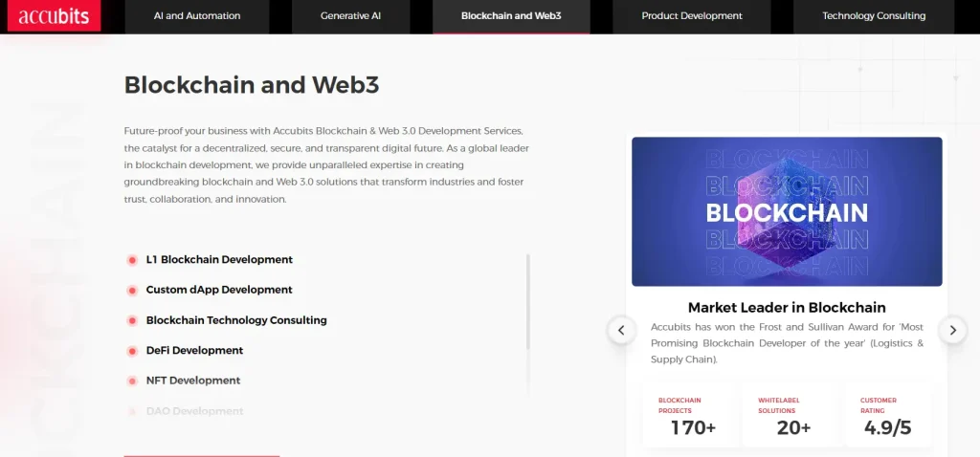
Task: Click the Market Leader in Blockchain heading
Action: point(787,307)
